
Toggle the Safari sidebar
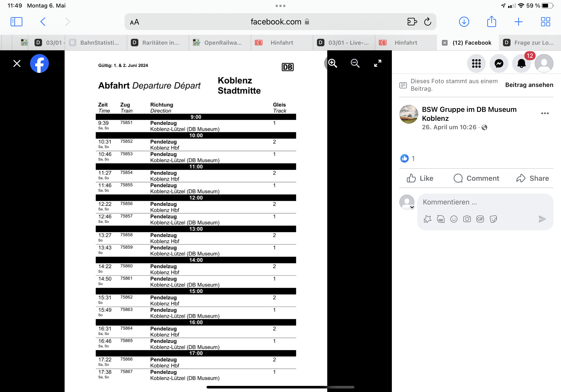pyautogui.click(x=16, y=22)
